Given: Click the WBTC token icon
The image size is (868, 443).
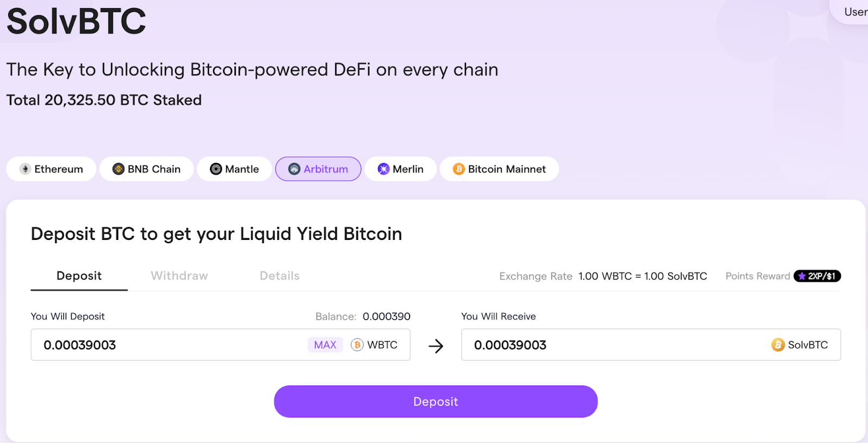Looking at the screenshot, I should coord(357,345).
